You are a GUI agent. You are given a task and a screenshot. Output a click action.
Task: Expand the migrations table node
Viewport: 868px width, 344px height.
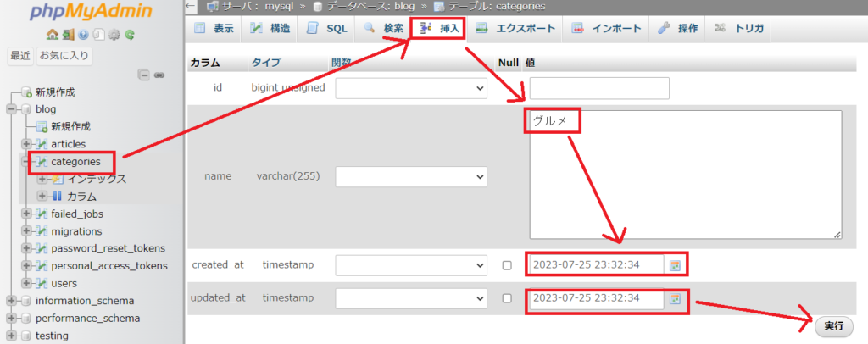tap(26, 231)
